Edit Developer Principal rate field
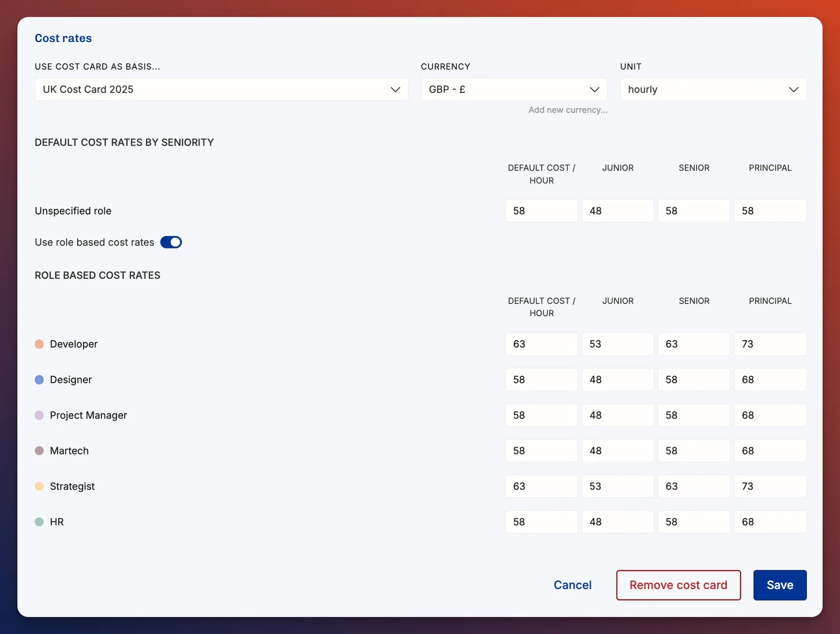The height and width of the screenshot is (634, 840). click(770, 344)
